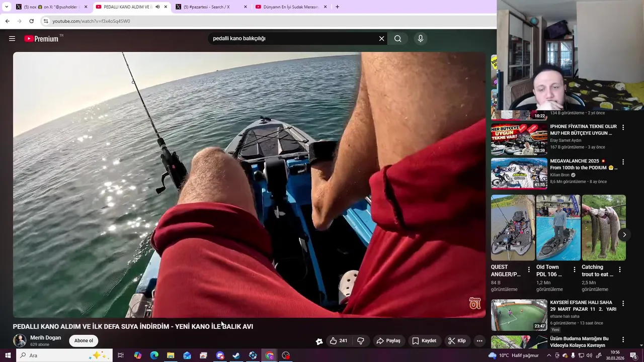Play IPHONE FİYATINA TEKNE thumbnail

pos(519,139)
